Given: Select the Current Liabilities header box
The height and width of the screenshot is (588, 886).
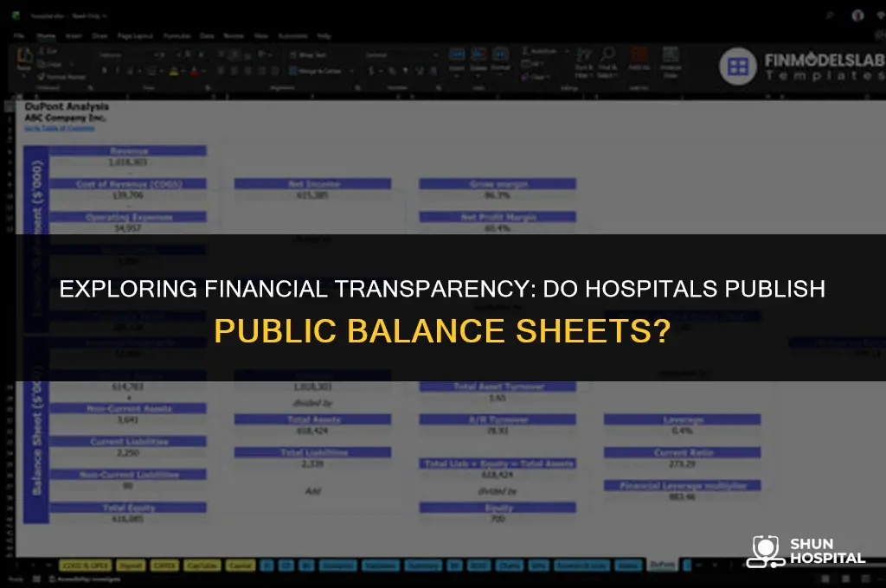Looking at the screenshot, I should [x=128, y=441].
